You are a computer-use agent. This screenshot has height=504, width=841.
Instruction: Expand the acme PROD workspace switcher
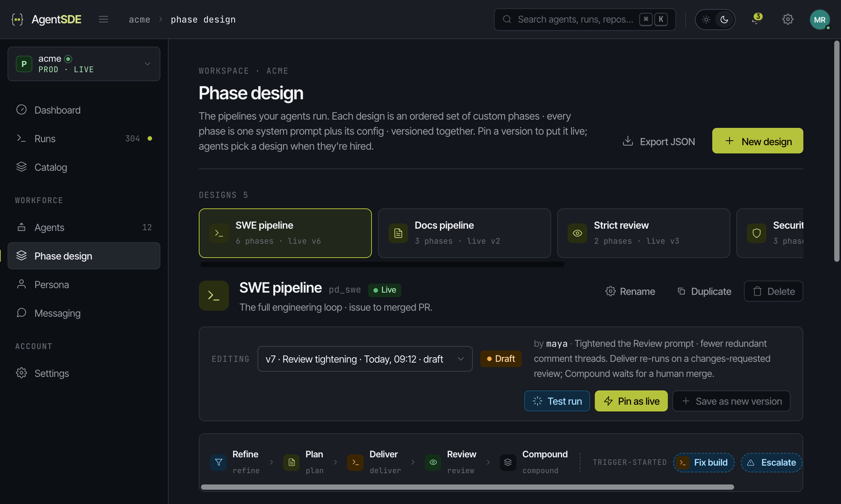tap(84, 64)
